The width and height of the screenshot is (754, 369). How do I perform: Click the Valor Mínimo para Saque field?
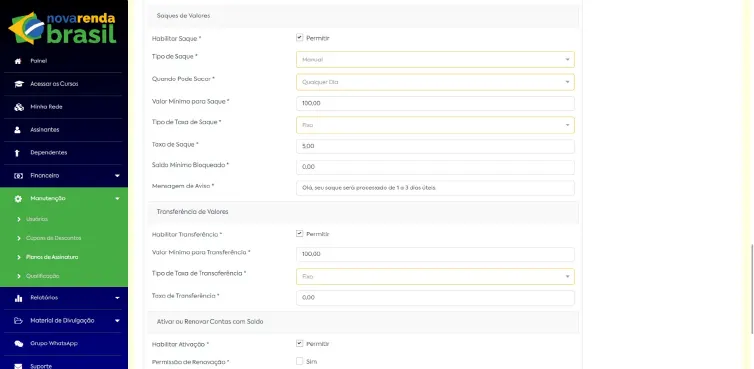(435, 103)
